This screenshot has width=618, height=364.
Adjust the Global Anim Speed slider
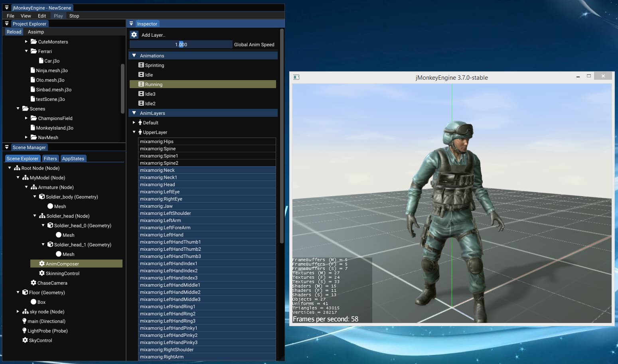181,44
